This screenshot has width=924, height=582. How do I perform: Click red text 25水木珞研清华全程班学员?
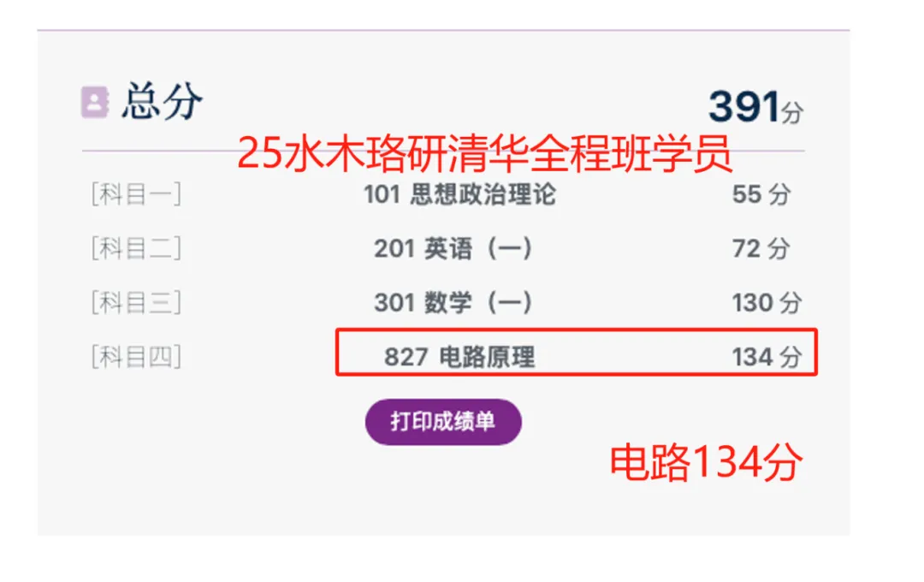[484, 152]
